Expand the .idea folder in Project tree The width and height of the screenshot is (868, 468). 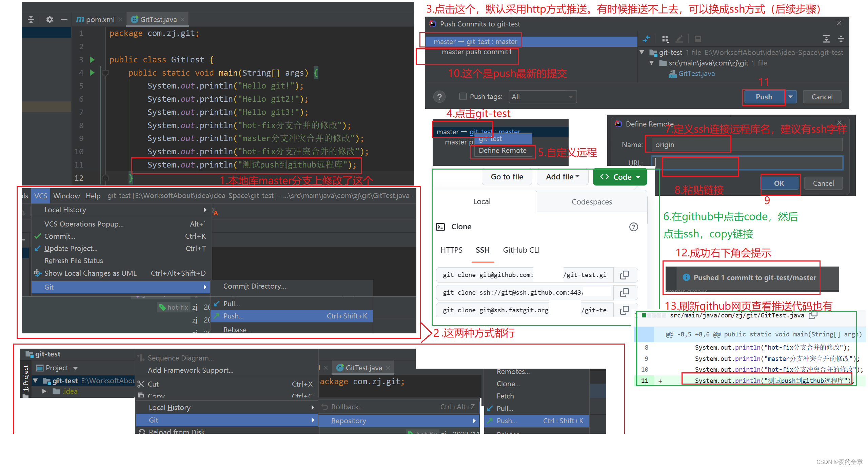(x=44, y=391)
